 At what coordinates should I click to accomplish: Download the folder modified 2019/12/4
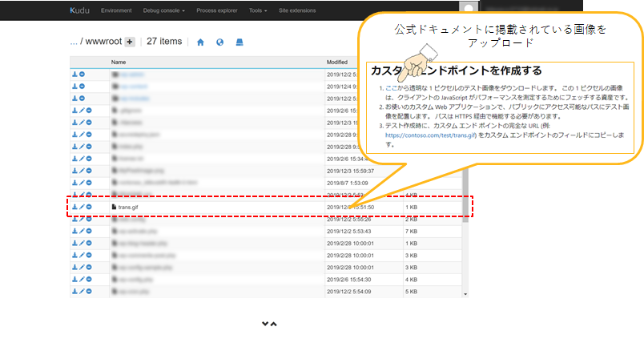[74, 87]
